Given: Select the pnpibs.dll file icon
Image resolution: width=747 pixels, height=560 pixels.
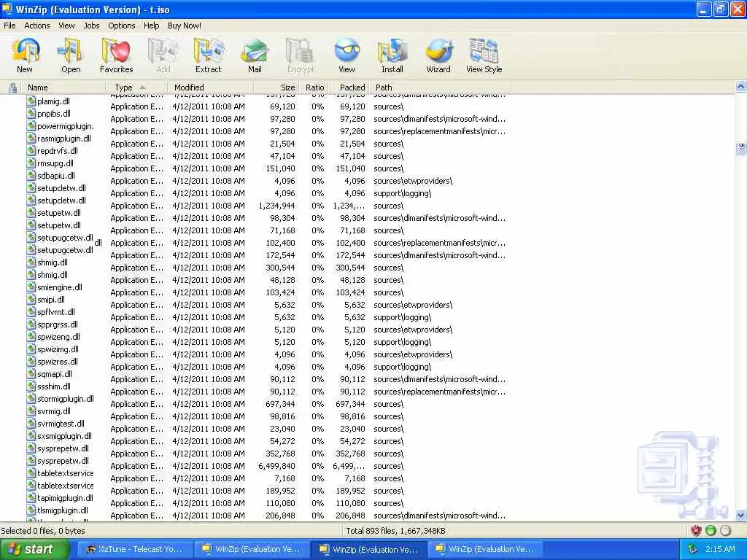Looking at the screenshot, I should [31, 113].
